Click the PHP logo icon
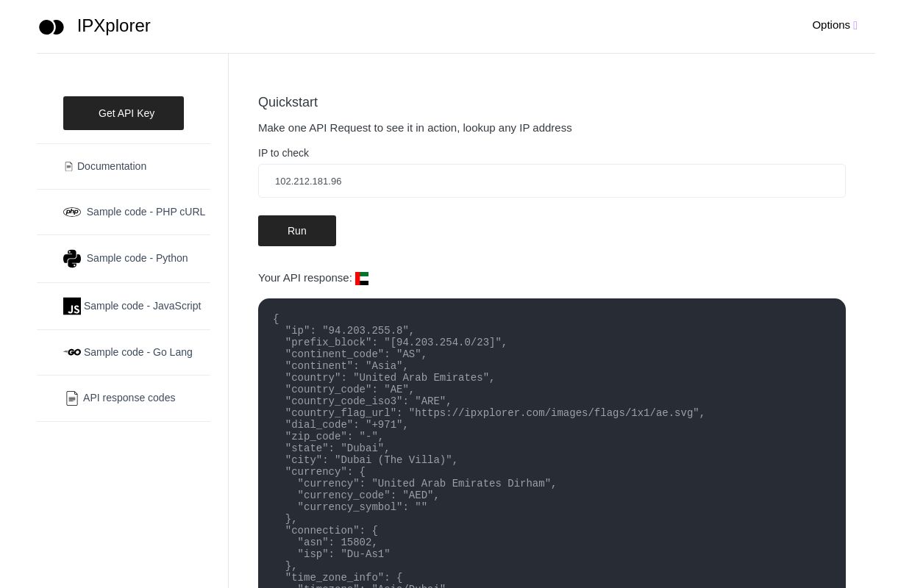 (72, 212)
